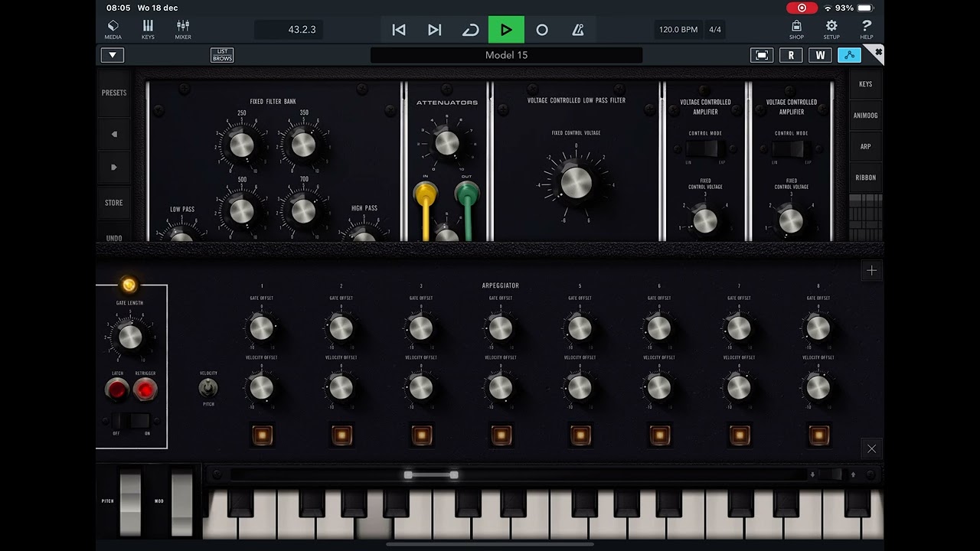Toggle the red Retrigger button
Screen dimensions: 980x551
click(145, 390)
